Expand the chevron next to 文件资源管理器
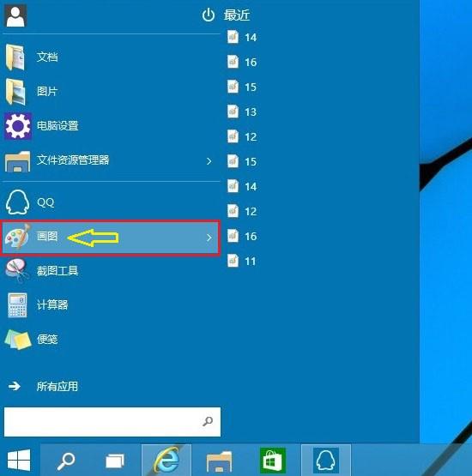 pos(209,161)
